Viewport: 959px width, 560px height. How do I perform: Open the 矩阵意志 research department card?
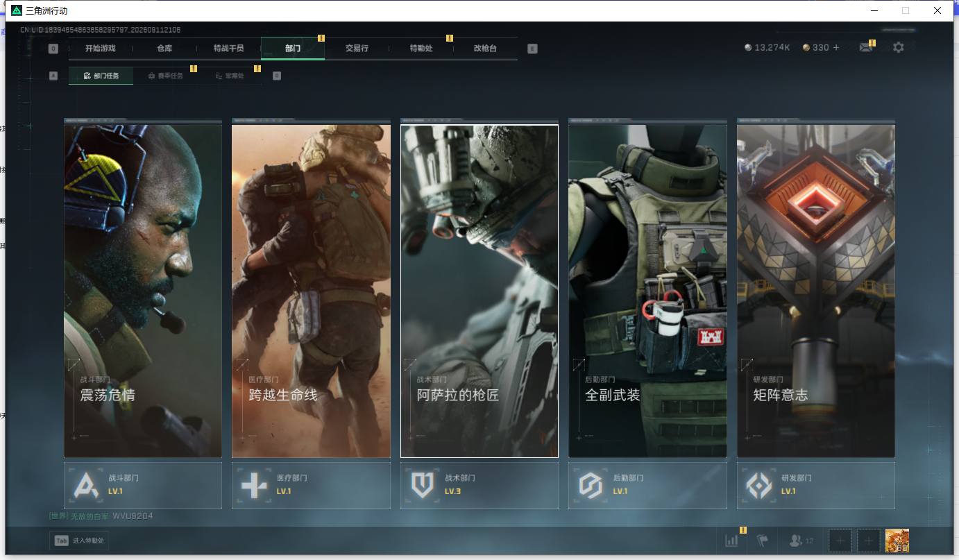coord(816,291)
